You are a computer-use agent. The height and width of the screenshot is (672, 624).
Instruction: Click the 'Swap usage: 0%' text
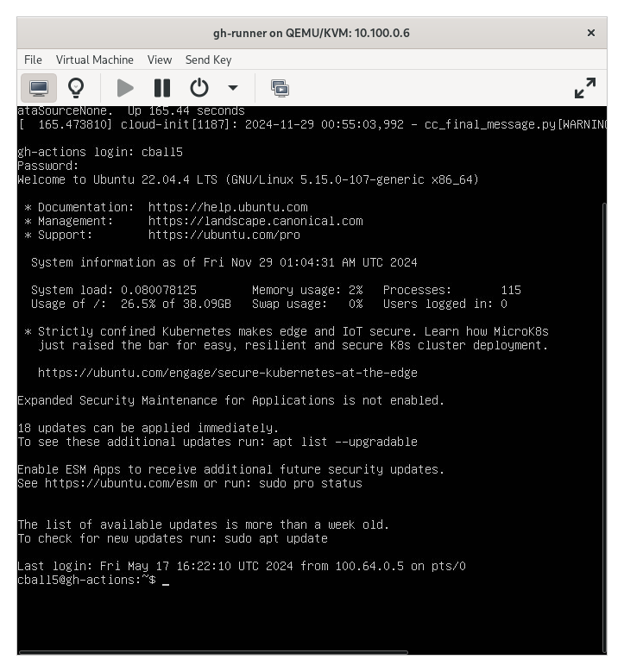tap(307, 304)
